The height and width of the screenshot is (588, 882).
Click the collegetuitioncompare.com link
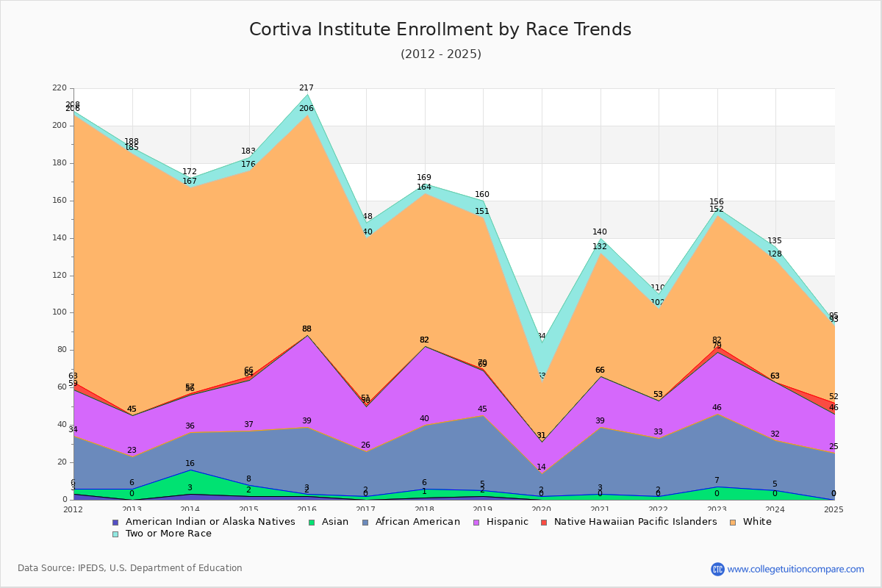(795, 569)
